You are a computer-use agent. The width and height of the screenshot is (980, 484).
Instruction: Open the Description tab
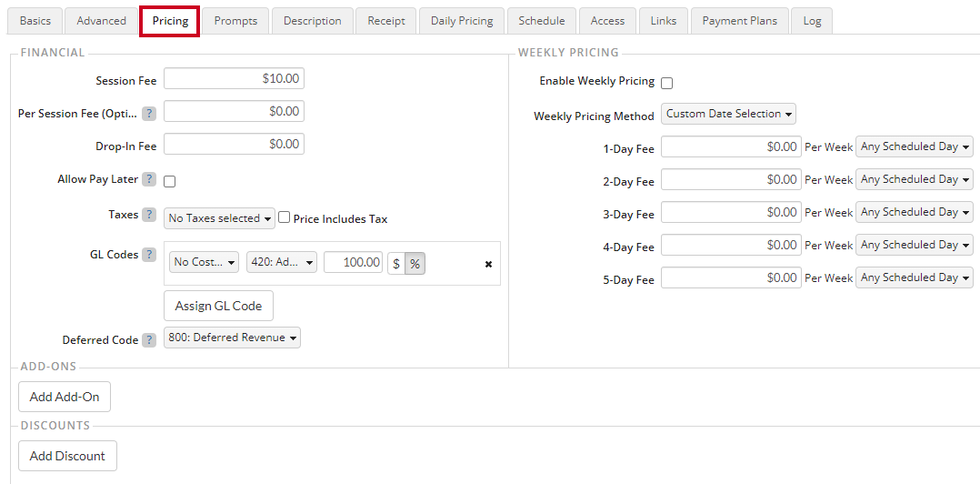click(313, 21)
